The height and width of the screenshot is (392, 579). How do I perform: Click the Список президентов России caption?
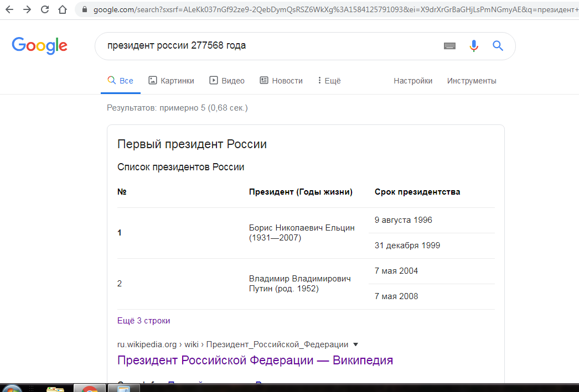[180, 167]
